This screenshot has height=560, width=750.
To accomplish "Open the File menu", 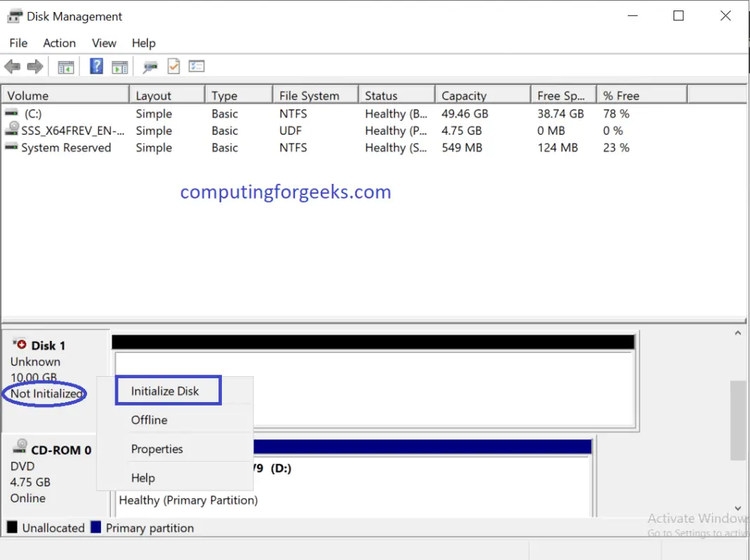I will click(x=18, y=43).
